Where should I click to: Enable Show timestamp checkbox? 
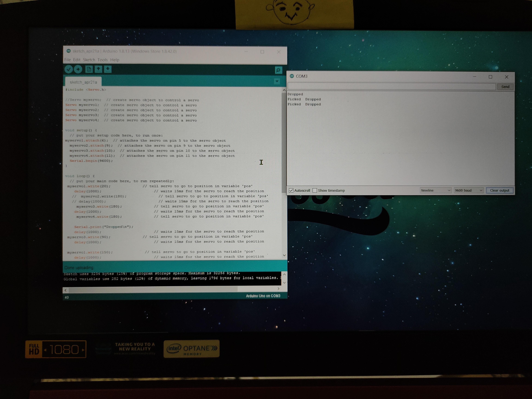(315, 190)
